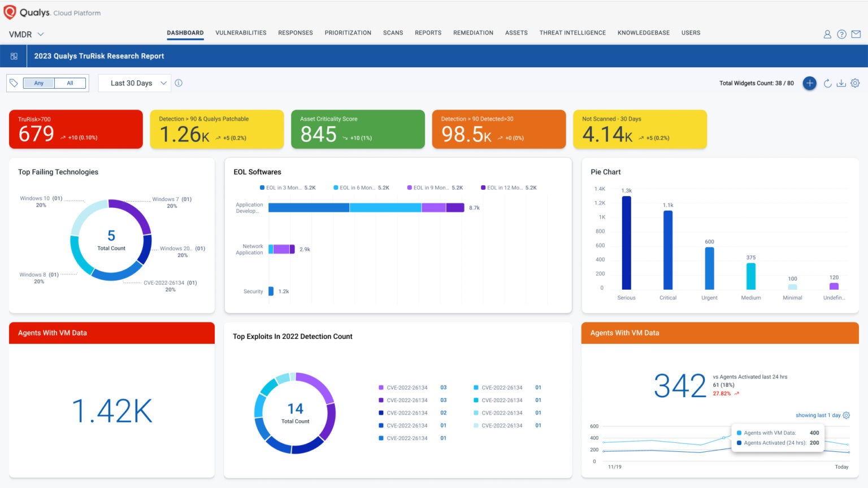Open the dashboard settings gear icon
Viewport: 868px width, 488px height.
[x=855, y=83]
